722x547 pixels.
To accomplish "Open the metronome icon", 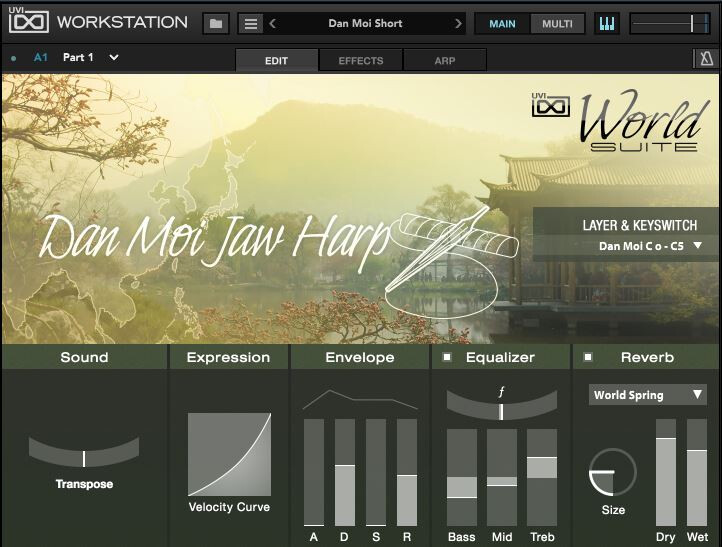I will [706, 58].
